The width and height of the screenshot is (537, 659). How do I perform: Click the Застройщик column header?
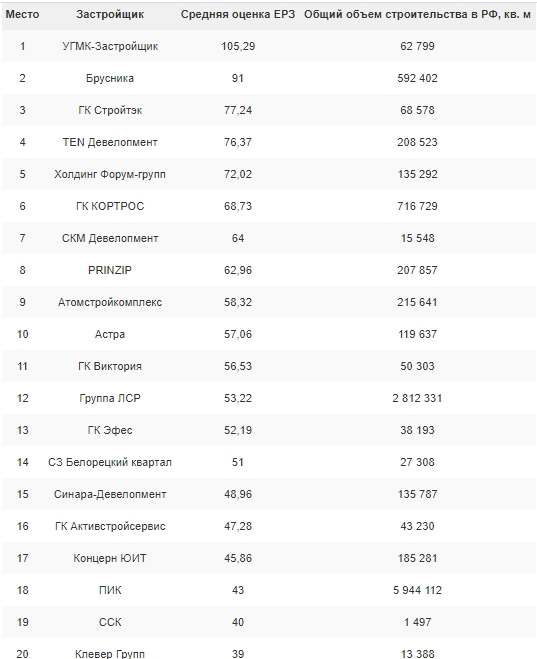pyautogui.click(x=110, y=14)
